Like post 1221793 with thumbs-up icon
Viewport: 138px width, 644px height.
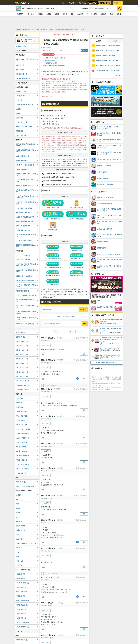[x=43, y=354]
